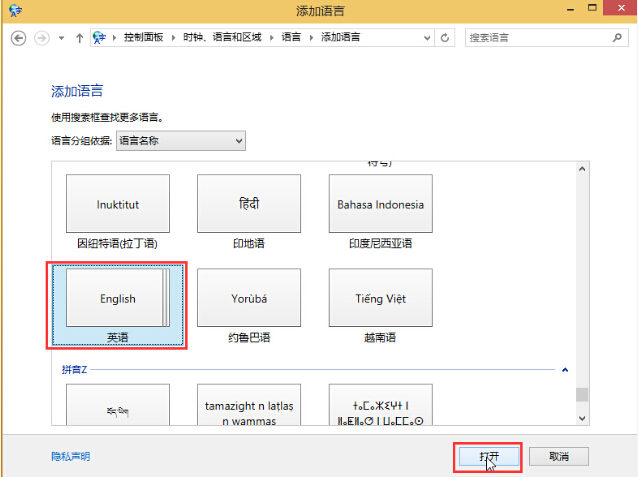Click in the 搜索语言 search field
638x477 pixels.
point(538,38)
